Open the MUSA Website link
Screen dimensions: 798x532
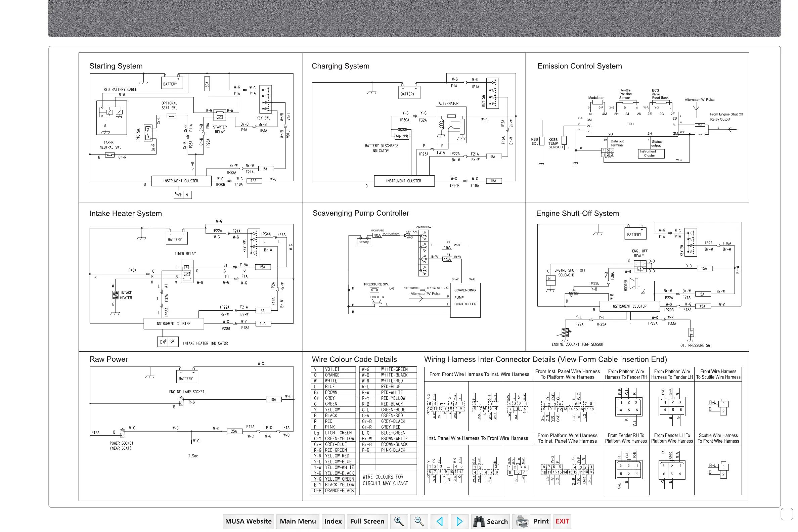point(248,521)
